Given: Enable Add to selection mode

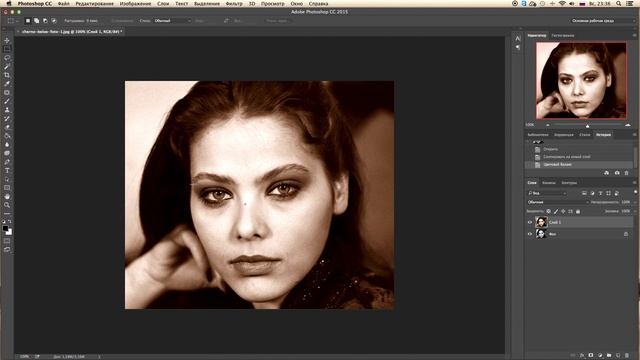Looking at the screenshot, I should (x=36, y=21).
